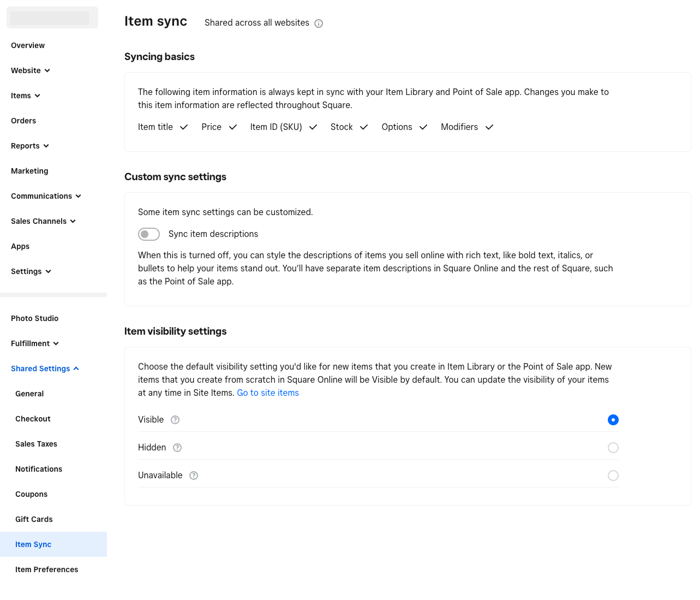Screen dimensions: 700x600
Task: Click the checkmark next to Item ID (SKU)
Action: [x=313, y=127]
